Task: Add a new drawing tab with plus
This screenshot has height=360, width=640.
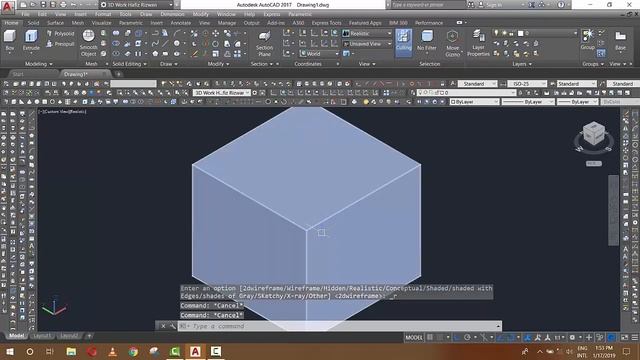Action: [118, 74]
